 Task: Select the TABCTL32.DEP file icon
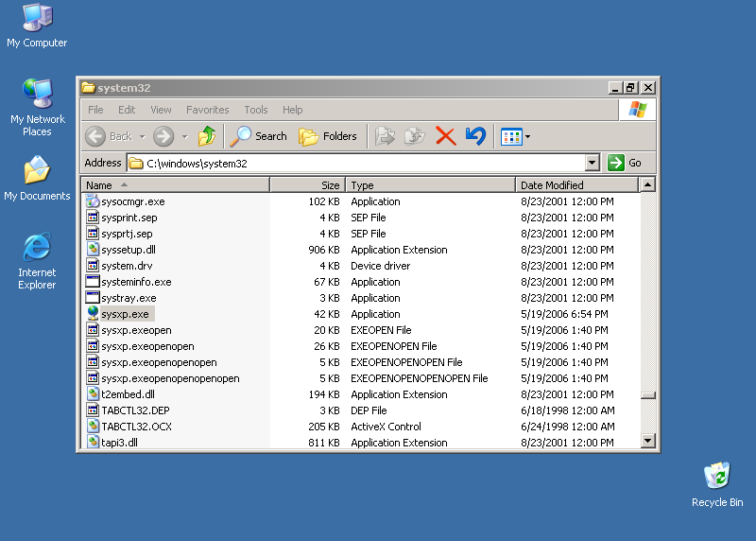(x=93, y=410)
